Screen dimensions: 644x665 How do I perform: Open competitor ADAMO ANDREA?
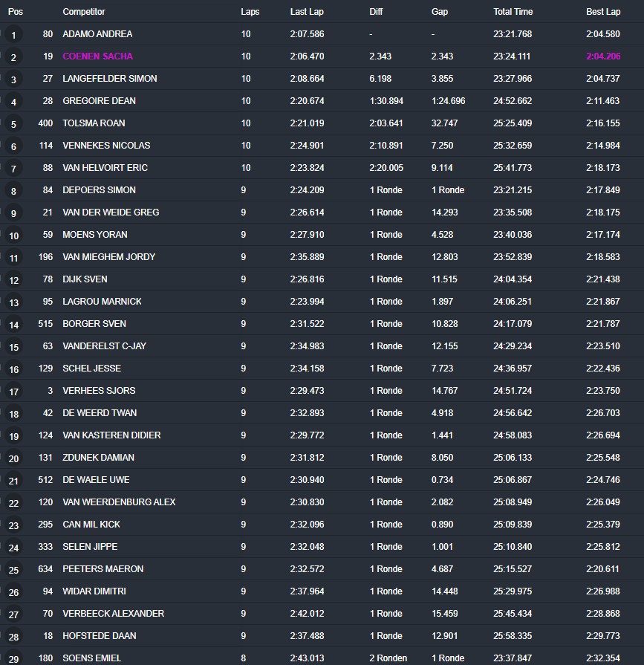[x=97, y=34]
